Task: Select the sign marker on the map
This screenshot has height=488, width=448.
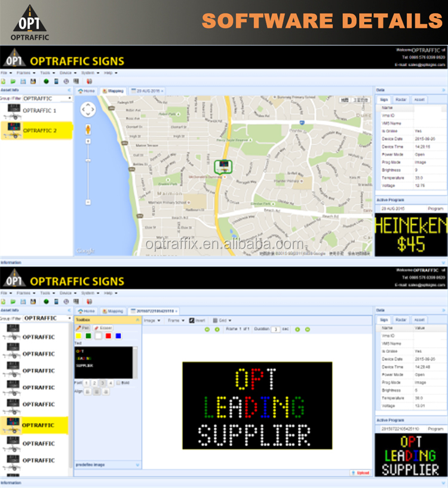Action: click(223, 165)
